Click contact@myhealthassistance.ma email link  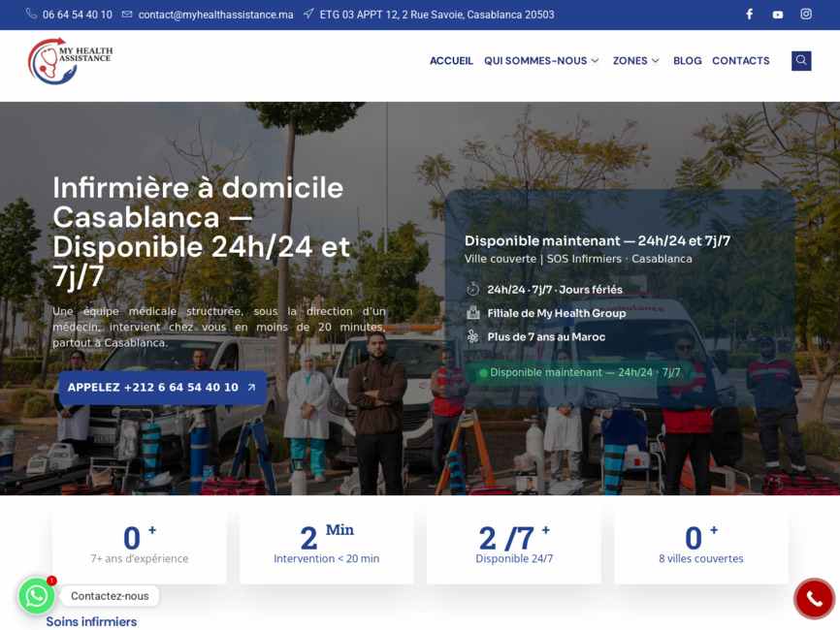[215, 15]
